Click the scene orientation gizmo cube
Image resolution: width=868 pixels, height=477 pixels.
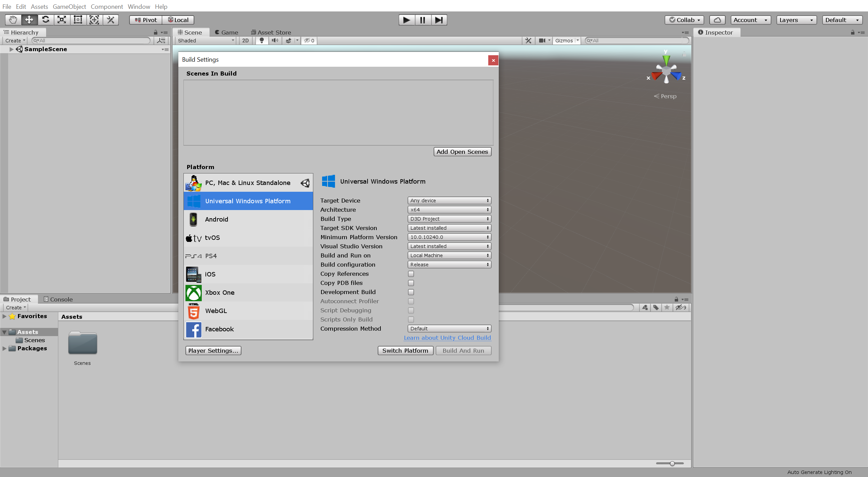click(x=666, y=70)
